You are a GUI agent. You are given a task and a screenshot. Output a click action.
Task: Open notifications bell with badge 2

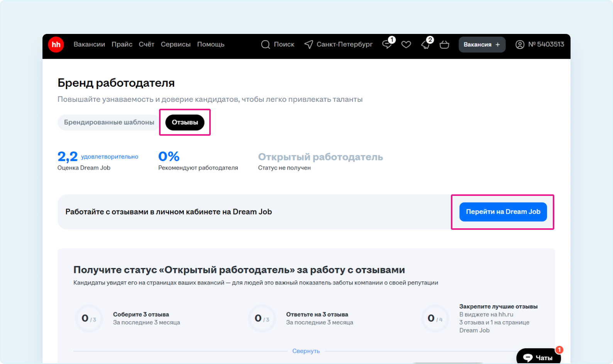click(x=425, y=45)
